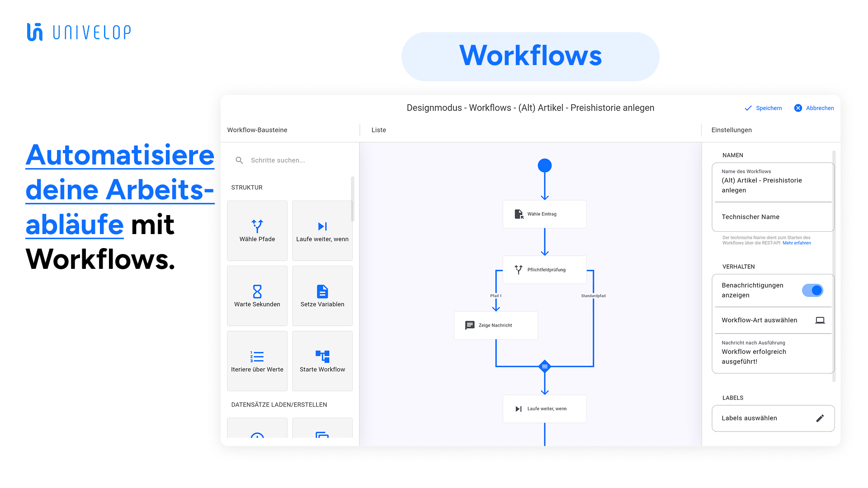Select the Wähle Pfade building block
This screenshot has height=488, width=868.
pos(257,230)
